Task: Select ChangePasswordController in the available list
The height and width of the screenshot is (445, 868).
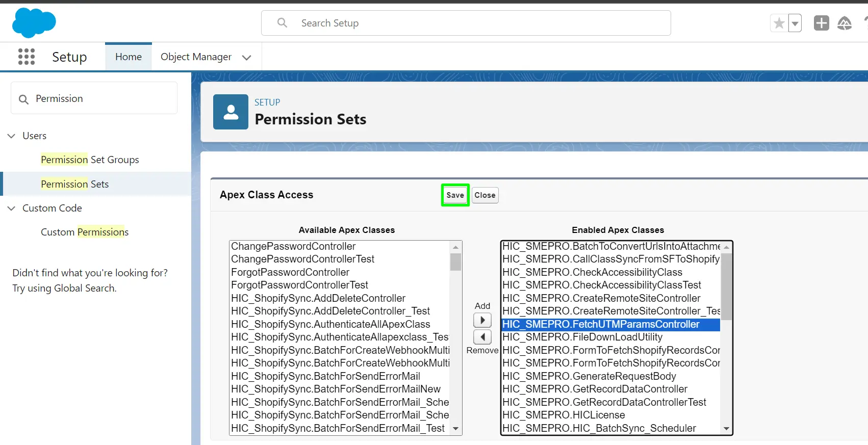Action: 340,246
